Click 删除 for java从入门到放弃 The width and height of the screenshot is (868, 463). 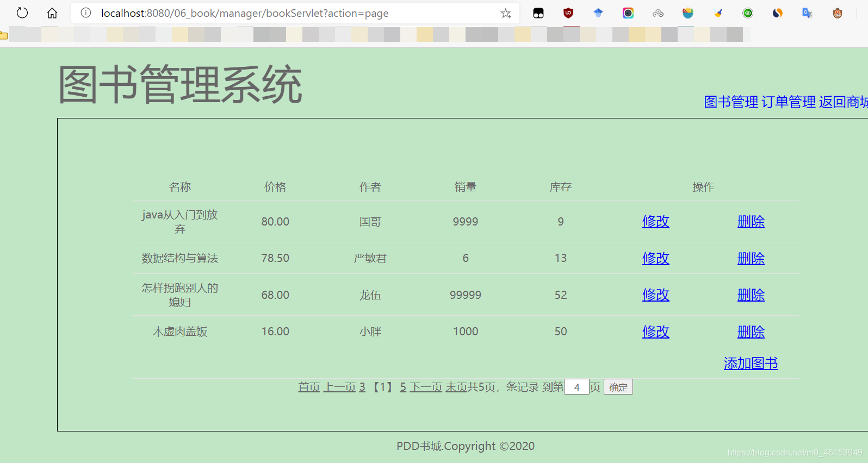coord(751,222)
